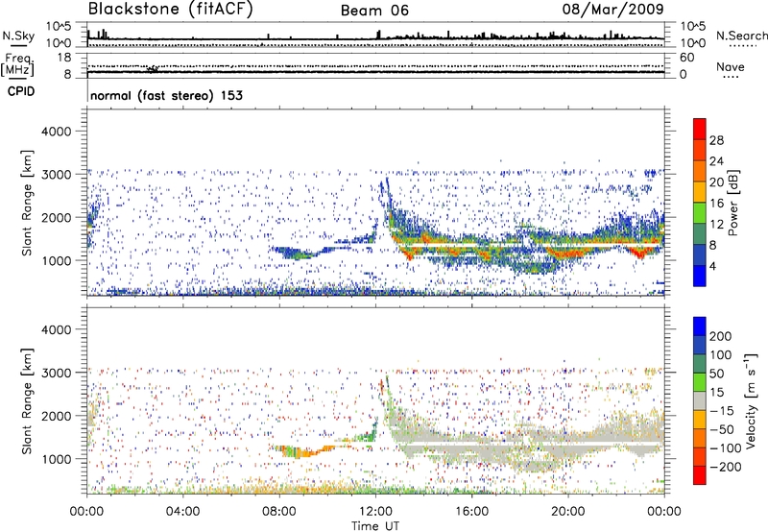Image resolution: width=768 pixels, height=532 pixels.
Task: Click the '200' tick on Velocity colorbar
Action: [721, 336]
